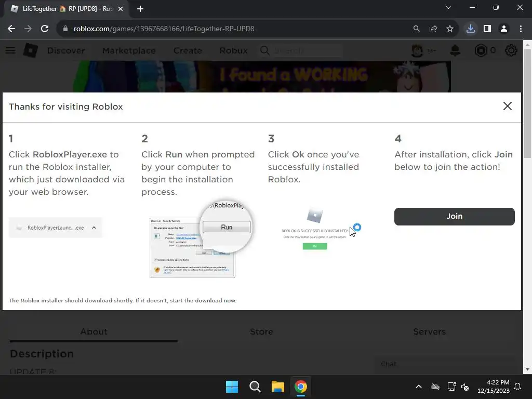
Task: Click the OneDrive tray icon
Action: tap(435, 387)
